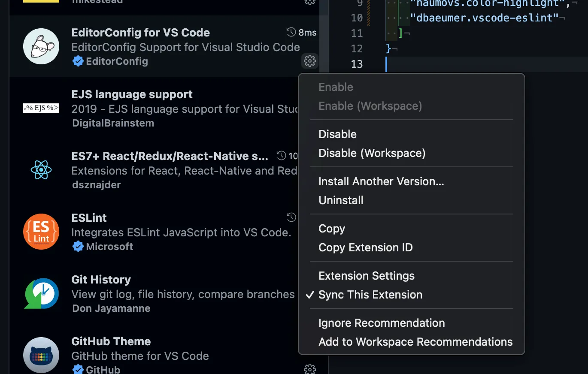Click the React atom icon for ES7 snippets

click(x=41, y=169)
